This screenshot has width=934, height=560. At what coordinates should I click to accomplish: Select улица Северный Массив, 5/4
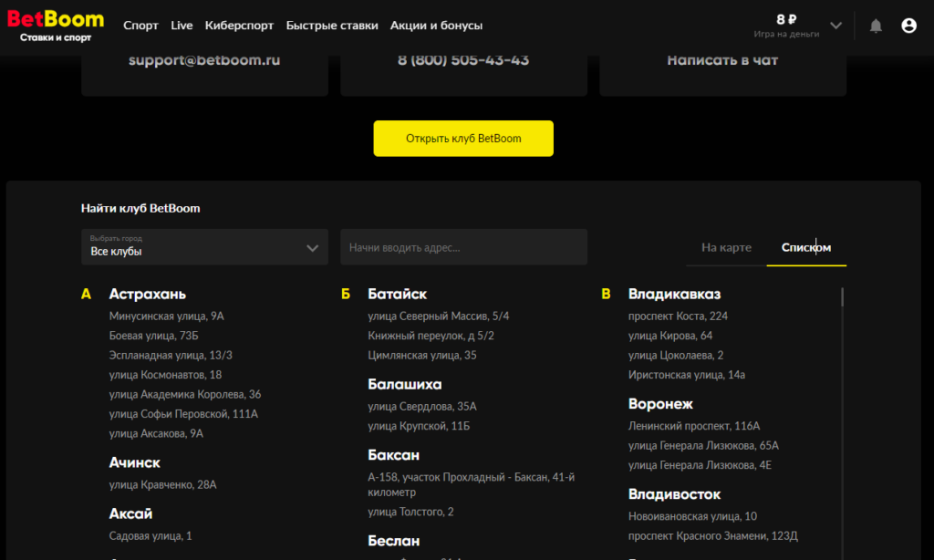pos(439,316)
